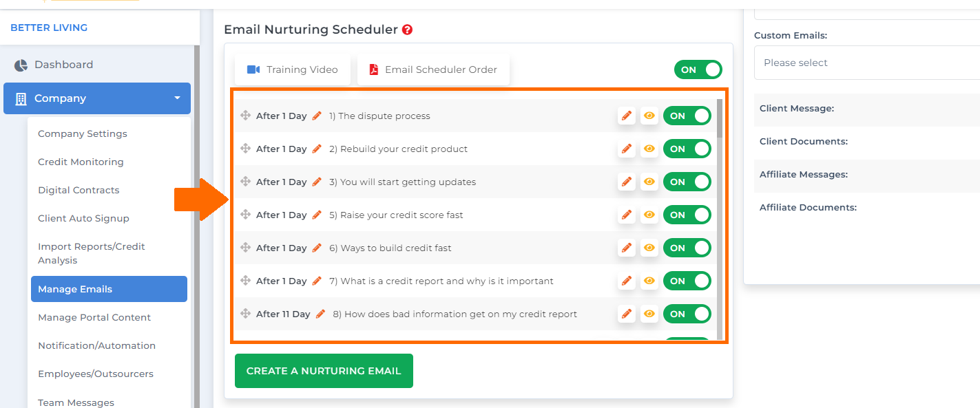Preview the 'Raise your credit score fast' email
980x408 pixels.
click(649, 215)
